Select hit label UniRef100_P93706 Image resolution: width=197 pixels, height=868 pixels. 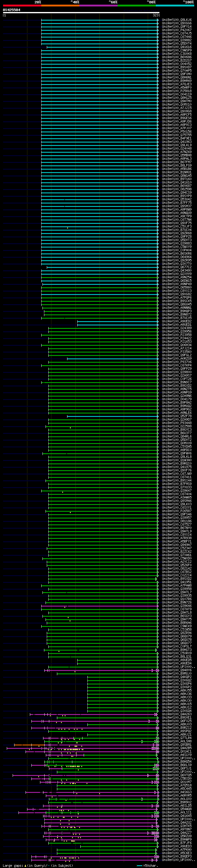coord(177,362)
